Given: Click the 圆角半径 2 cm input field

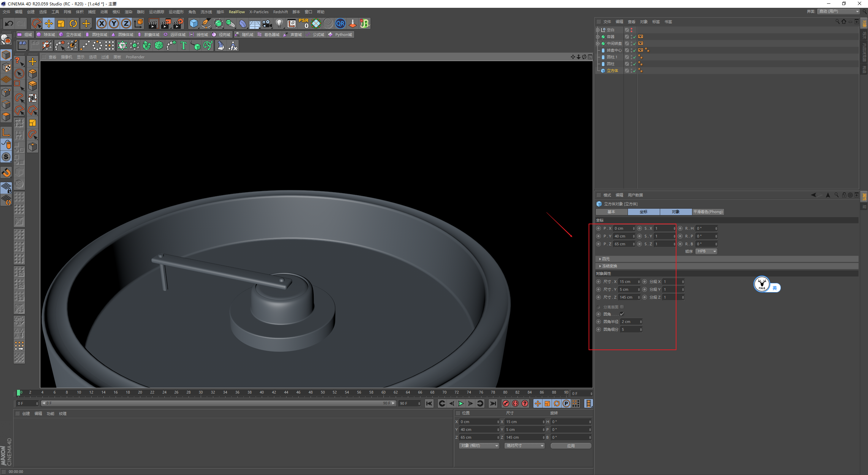Looking at the screenshot, I should (631, 322).
